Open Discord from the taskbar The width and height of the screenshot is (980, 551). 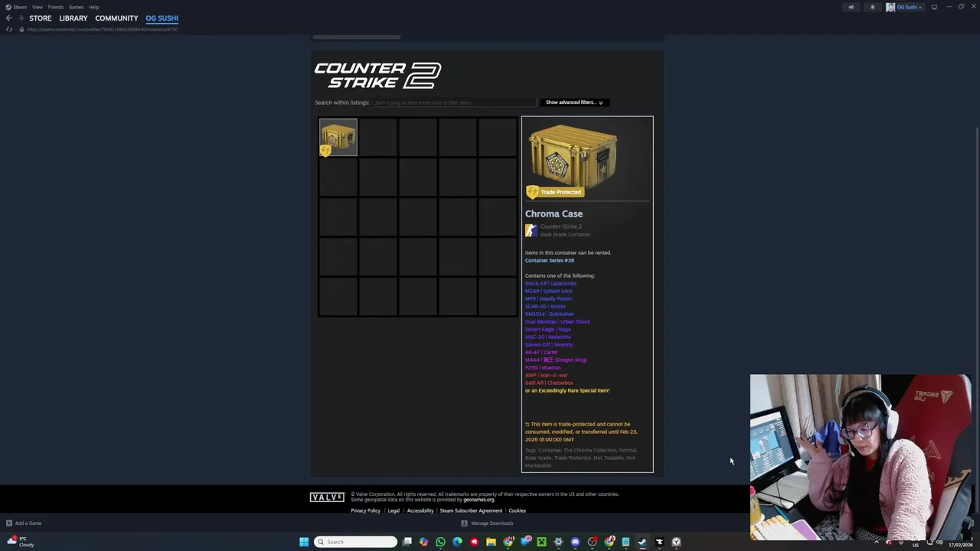(x=575, y=542)
